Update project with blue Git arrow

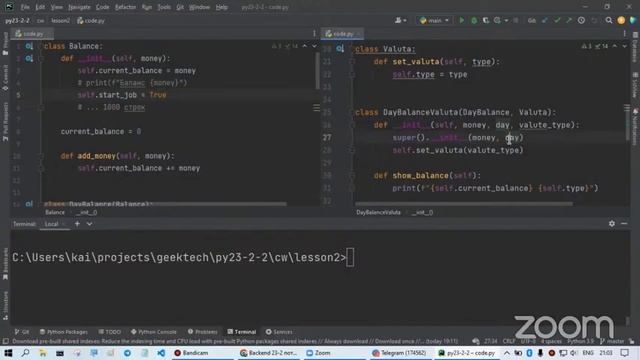click(x=544, y=20)
